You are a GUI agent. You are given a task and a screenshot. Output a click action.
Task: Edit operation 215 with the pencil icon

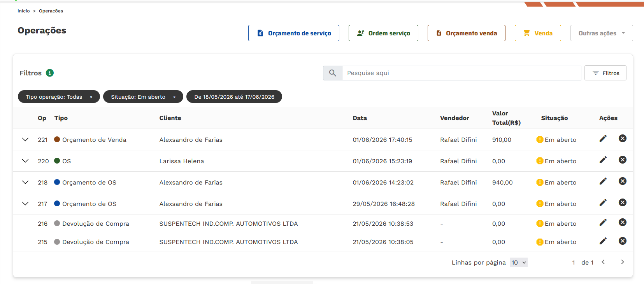point(603,241)
